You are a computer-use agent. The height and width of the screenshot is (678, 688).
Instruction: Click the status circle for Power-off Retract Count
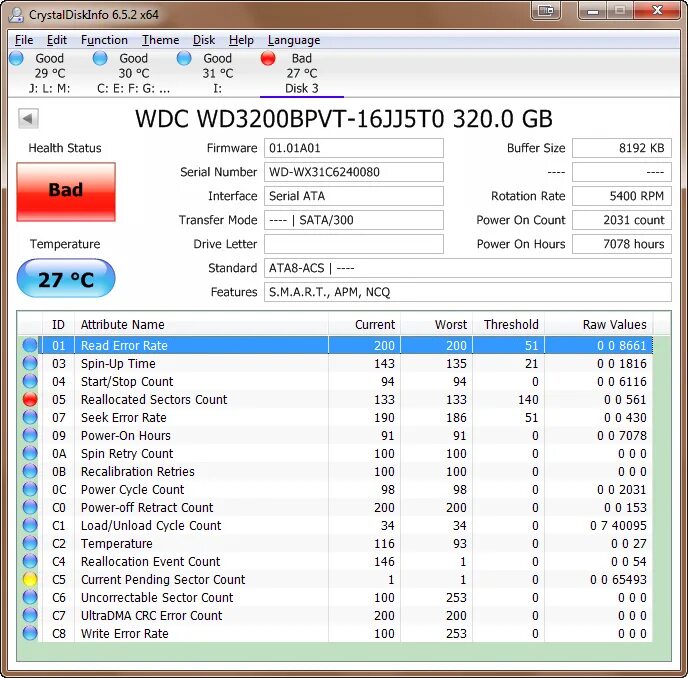(x=30, y=507)
